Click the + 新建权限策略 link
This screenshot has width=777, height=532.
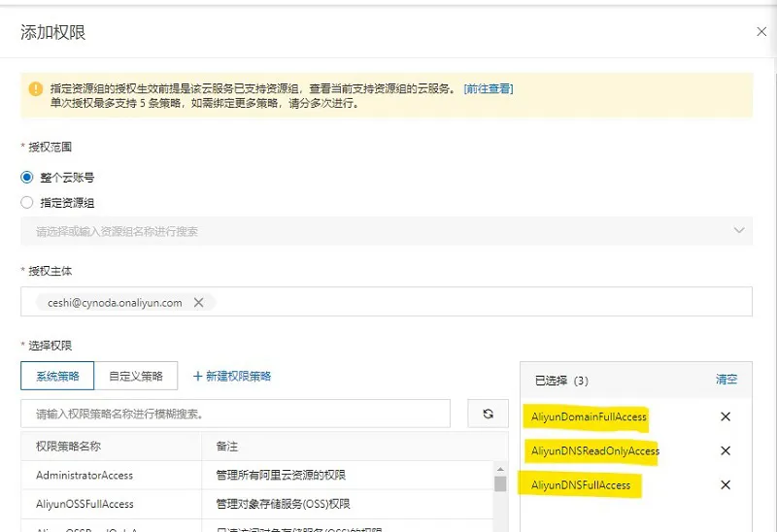point(232,376)
